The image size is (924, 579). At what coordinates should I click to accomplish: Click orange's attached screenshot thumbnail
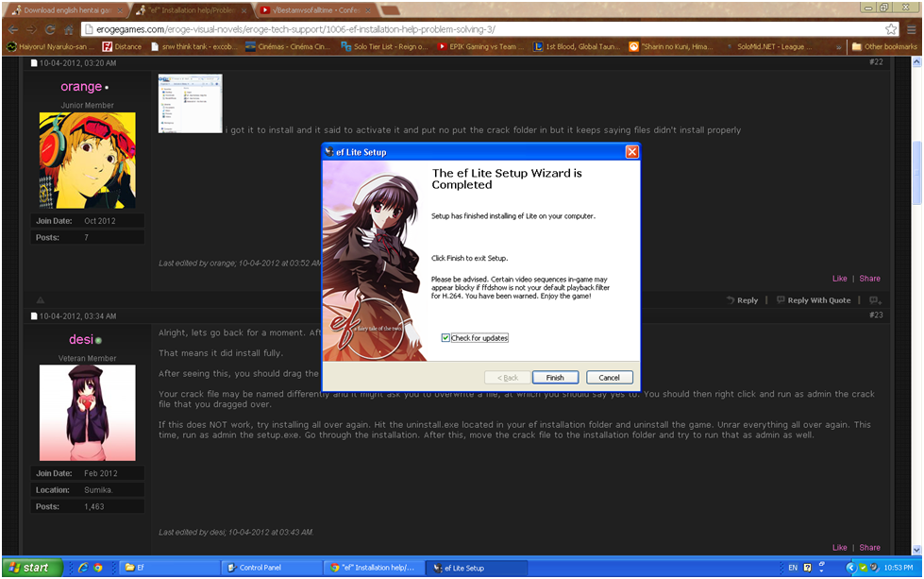point(190,103)
